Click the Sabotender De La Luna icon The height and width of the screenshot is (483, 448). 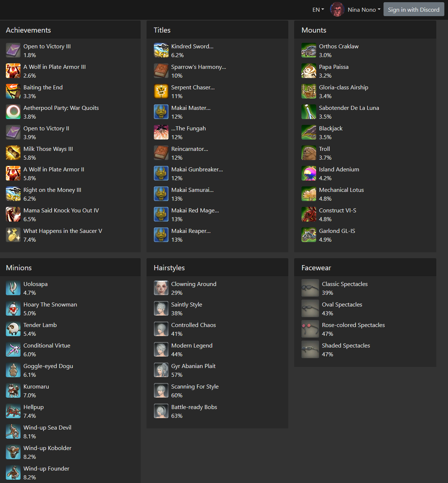coord(309,112)
